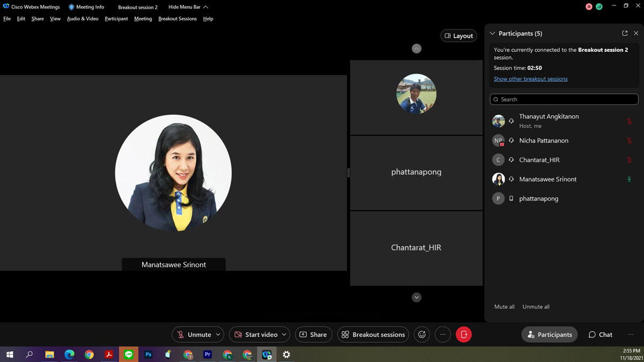Click Nicha Pattananon's muted microphone icon
This screenshot has width=644, height=362.
pyautogui.click(x=629, y=141)
